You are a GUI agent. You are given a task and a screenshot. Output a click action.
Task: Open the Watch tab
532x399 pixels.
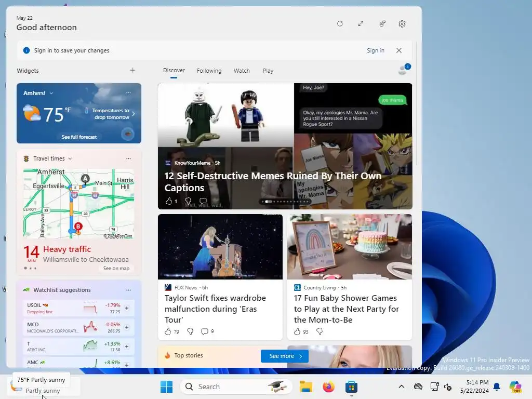pos(242,71)
